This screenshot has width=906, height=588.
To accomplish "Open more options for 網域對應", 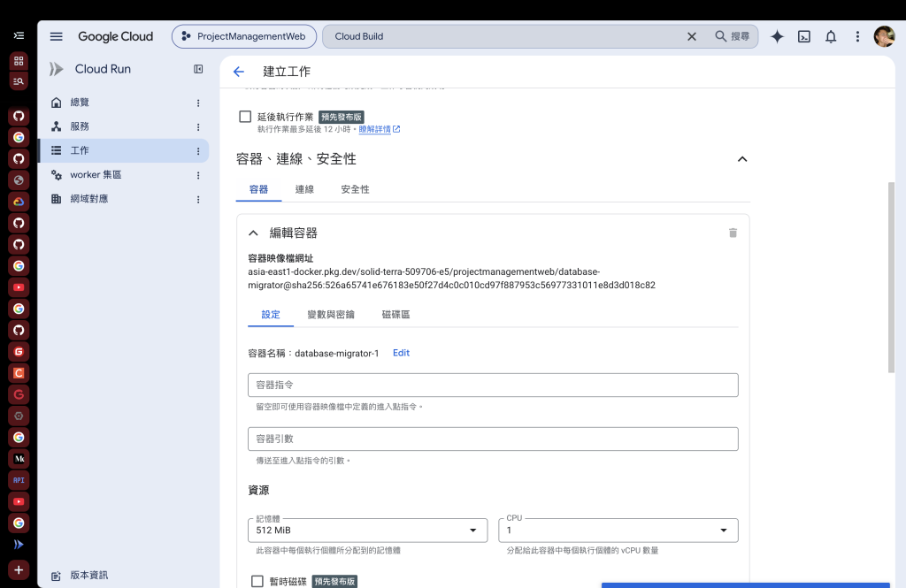I will [198, 199].
